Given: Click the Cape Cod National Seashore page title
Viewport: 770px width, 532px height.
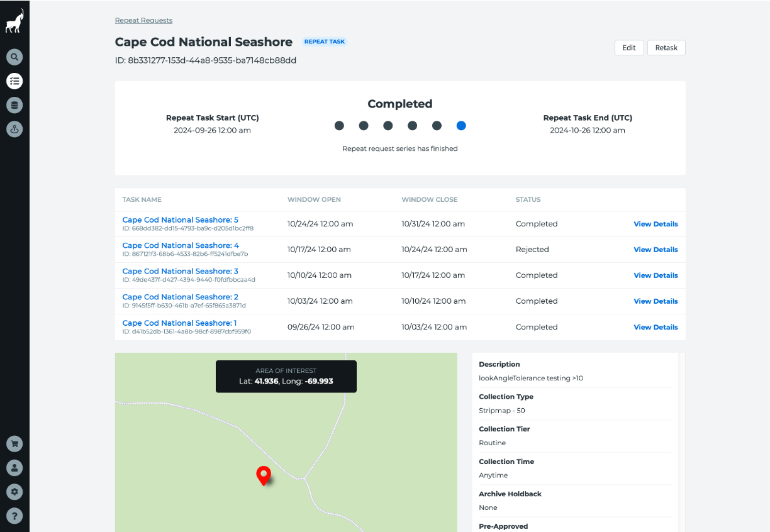Looking at the screenshot, I should coord(204,42).
